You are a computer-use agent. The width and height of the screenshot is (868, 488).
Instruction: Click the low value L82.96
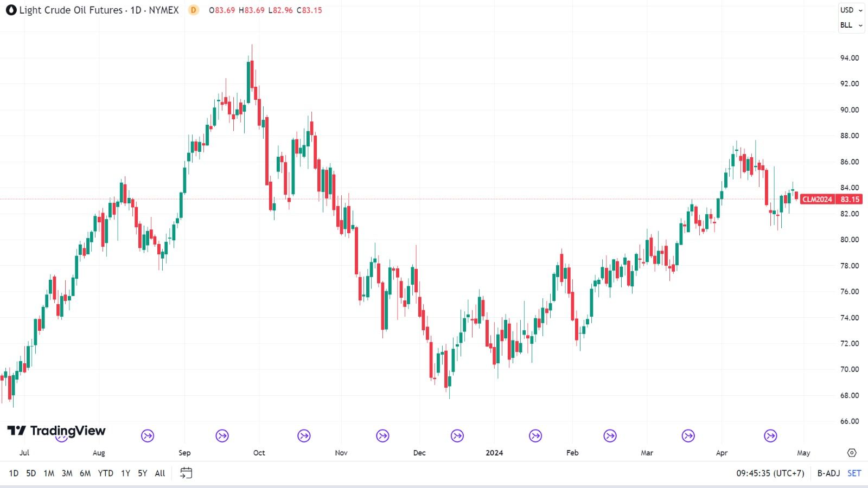coord(280,10)
